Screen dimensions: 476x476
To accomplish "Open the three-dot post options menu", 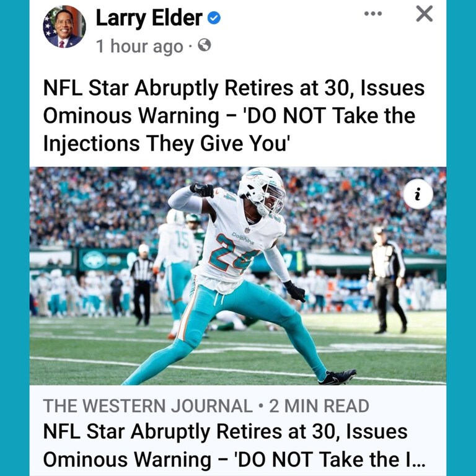I will (372, 14).
